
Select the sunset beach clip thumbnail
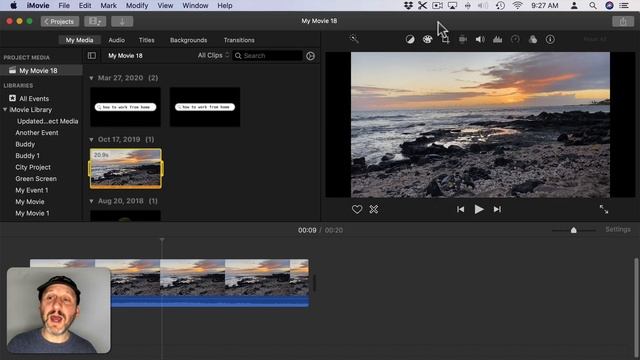coord(126,169)
